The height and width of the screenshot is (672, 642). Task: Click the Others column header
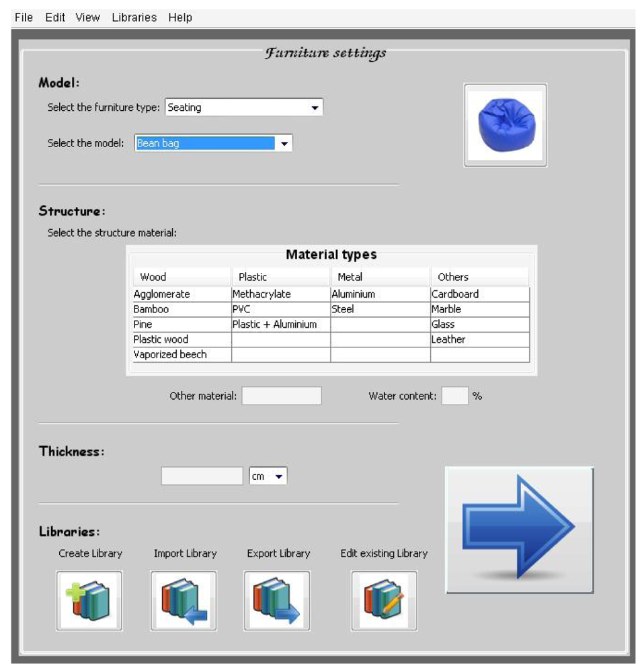click(x=480, y=277)
